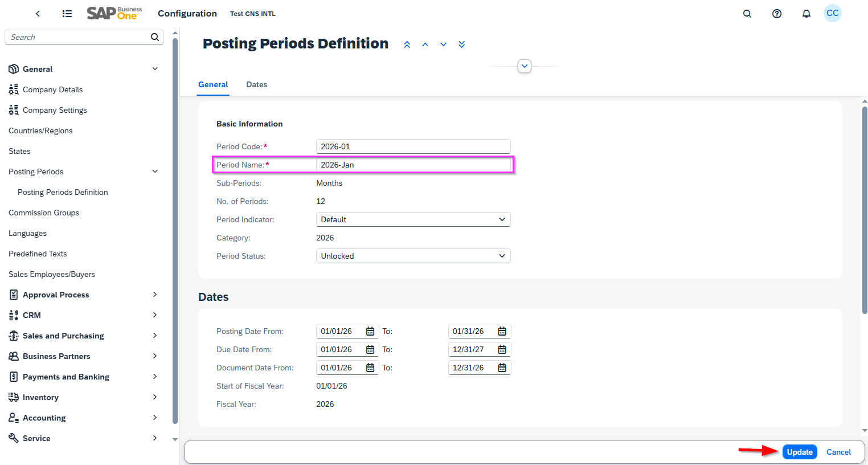Screen dimensions: 868x465
Task: Edit the Period Name input field
Action: pos(413,165)
